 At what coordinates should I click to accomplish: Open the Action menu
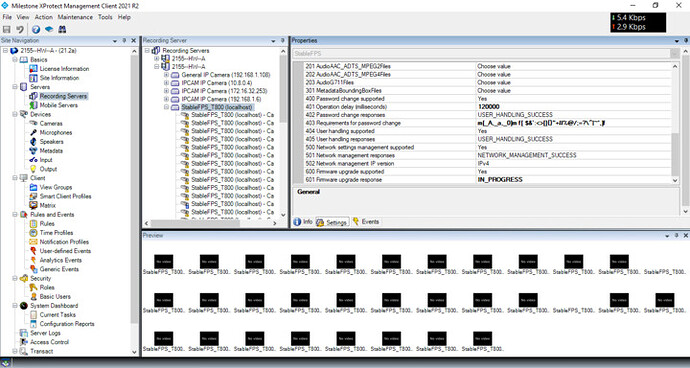(44, 17)
